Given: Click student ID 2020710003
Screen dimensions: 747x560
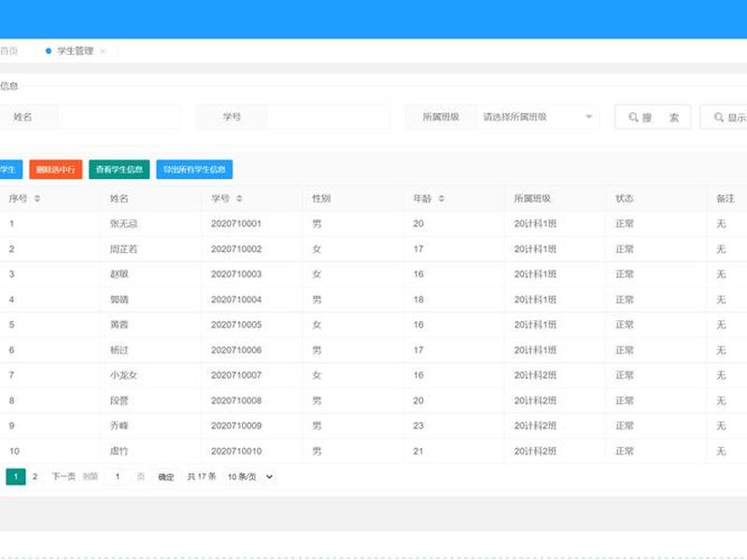Looking at the screenshot, I should 236,274.
